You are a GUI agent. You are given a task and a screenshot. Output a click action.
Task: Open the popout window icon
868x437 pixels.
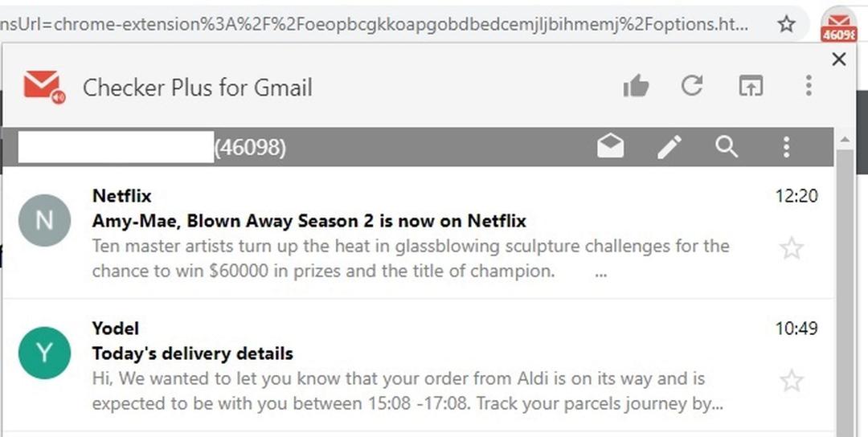[x=751, y=86]
